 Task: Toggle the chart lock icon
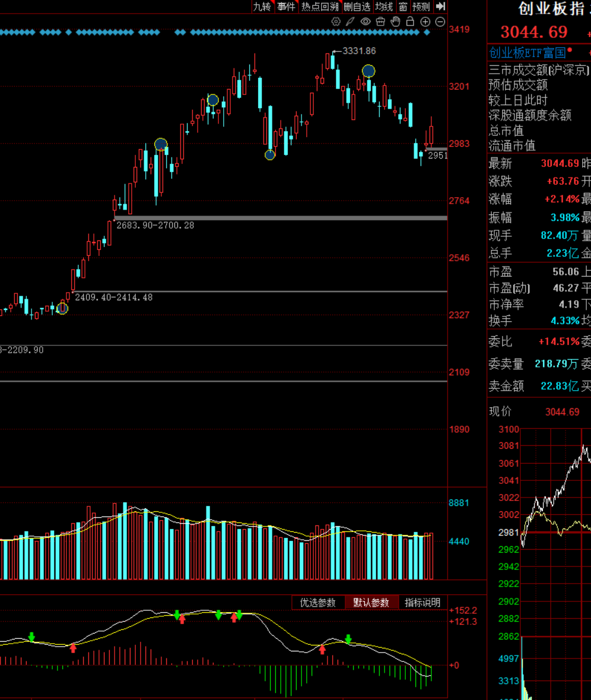(x=410, y=22)
